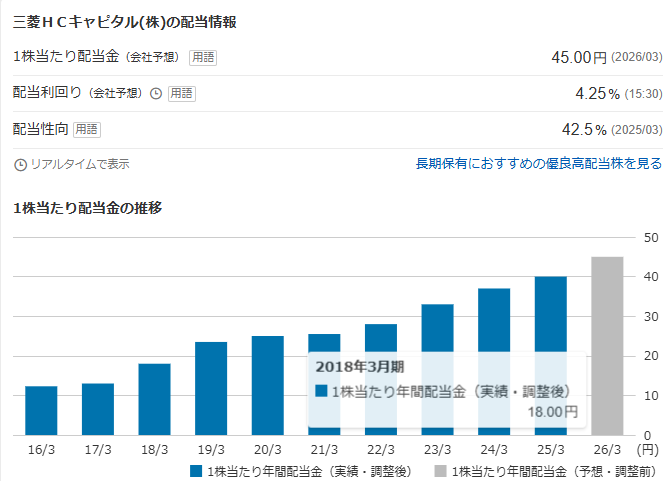Viewport: 669px width, 481px height.
Task: Open glossary button beside 1株当たり配当金
Action: click(x=203, y=57)
